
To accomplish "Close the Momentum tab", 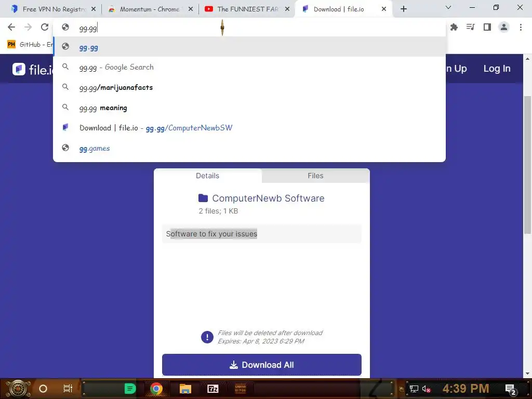I will pos(191,9).
